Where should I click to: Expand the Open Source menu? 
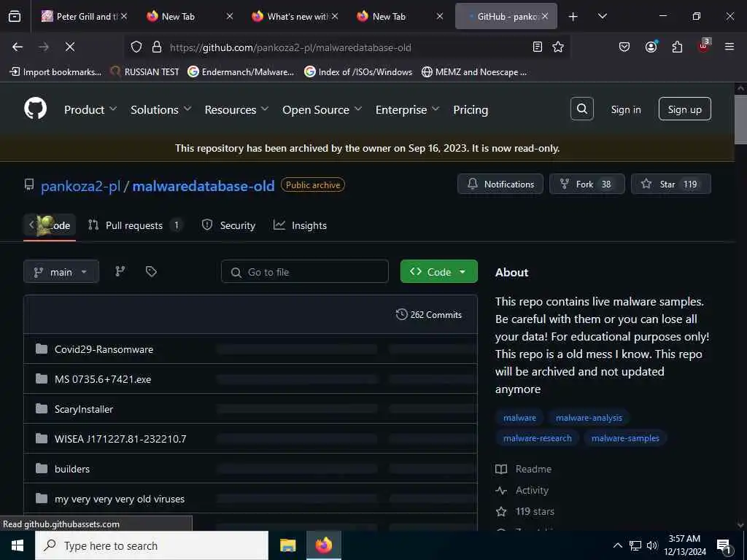(x=322, y=109)
